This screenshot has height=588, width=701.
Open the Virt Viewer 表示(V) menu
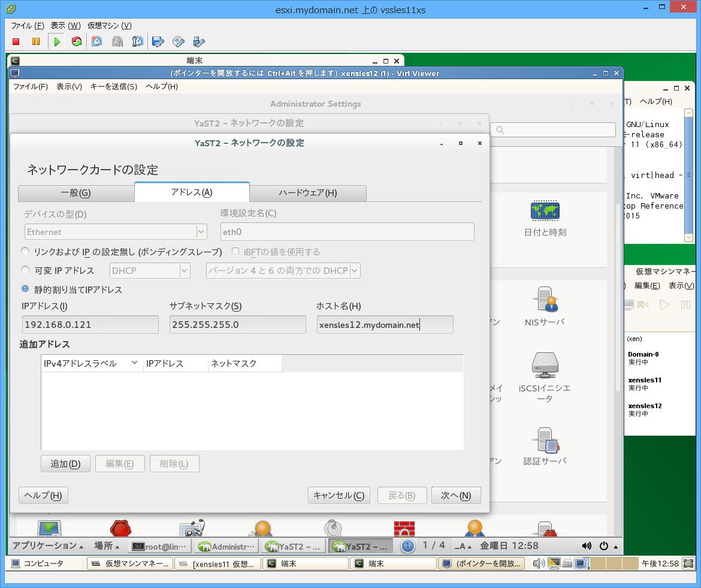tap(70, 86)
